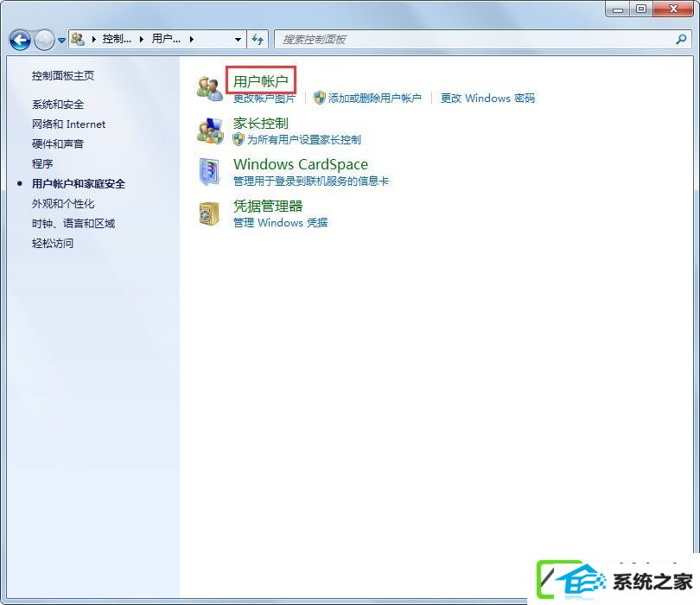Open the address bar history dropdown
The image size is (700, 605).
(238, 39)
